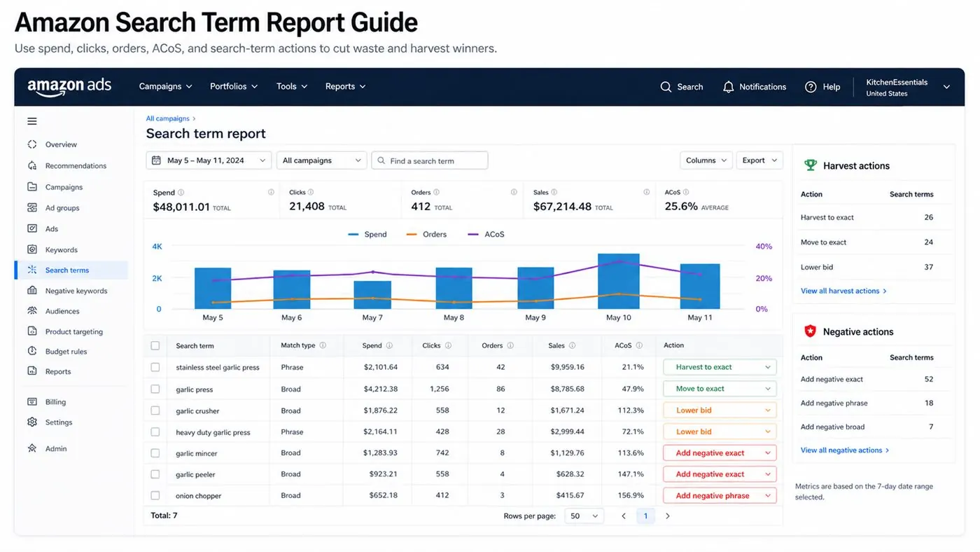Click the info icon next to ACoS average
Image resolution: width=980 pixels, height=552 pixels.
[x=686, y=193]
